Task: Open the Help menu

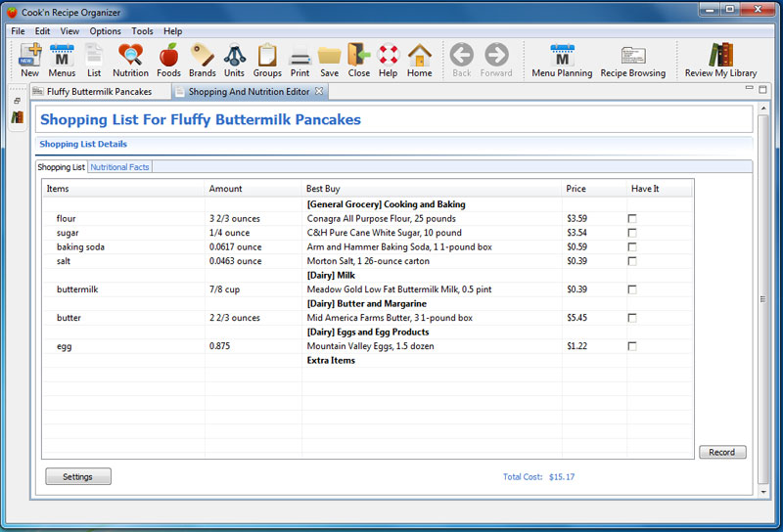Action: pos(173,31)
